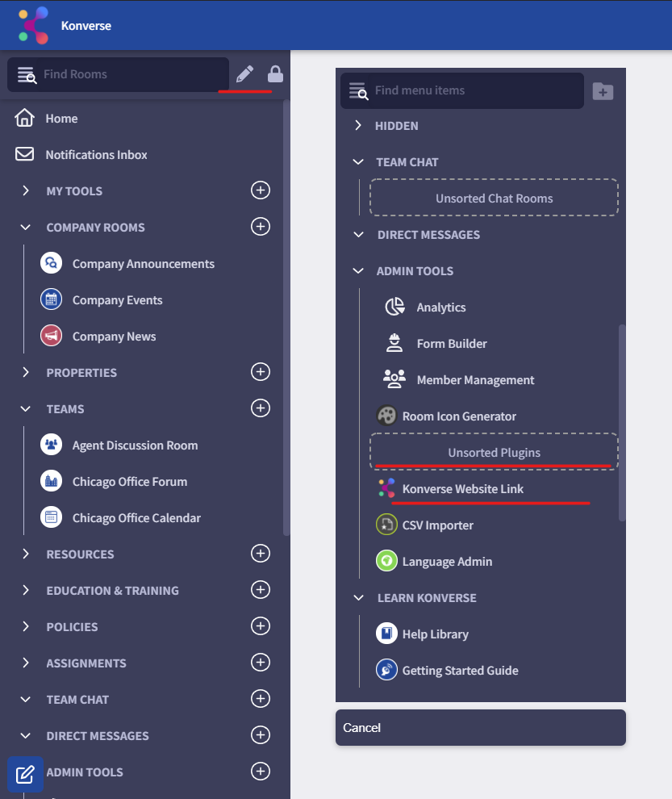This screenshot has width=672, height=799.
Task: Expand Resources section chevron
Action: [26, 554]
